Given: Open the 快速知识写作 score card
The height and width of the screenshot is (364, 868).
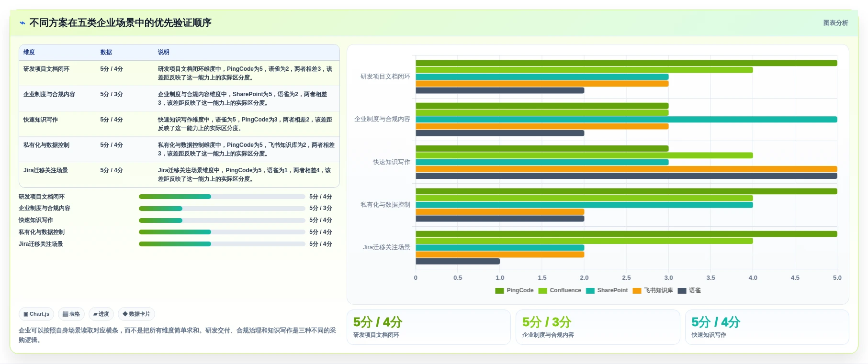Looking at the screenshot, I should coord(767,327).
